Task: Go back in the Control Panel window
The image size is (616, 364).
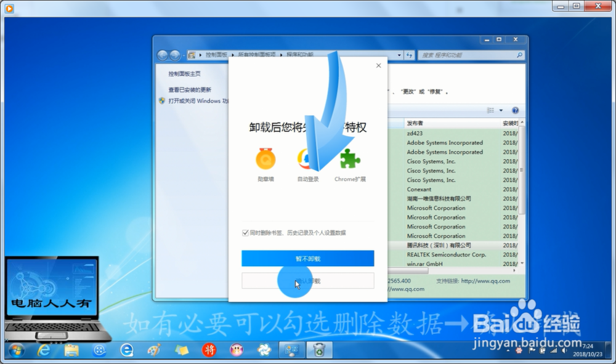Action: point(162,55)
